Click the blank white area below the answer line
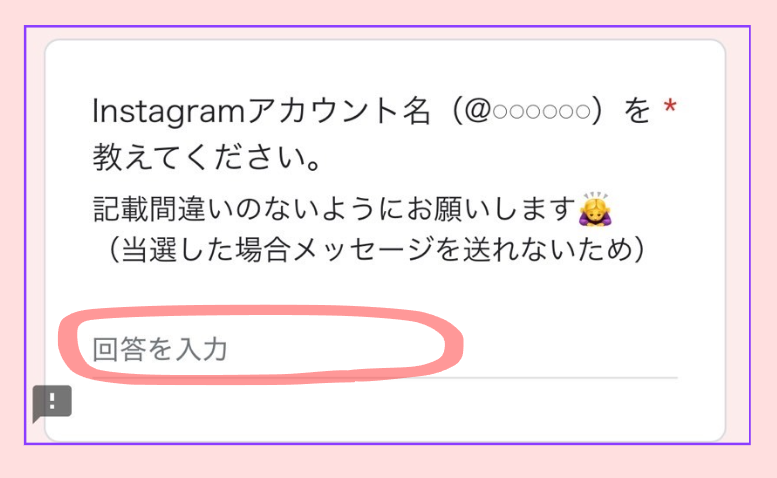The image size is (777, 478). tap(385, 410)
